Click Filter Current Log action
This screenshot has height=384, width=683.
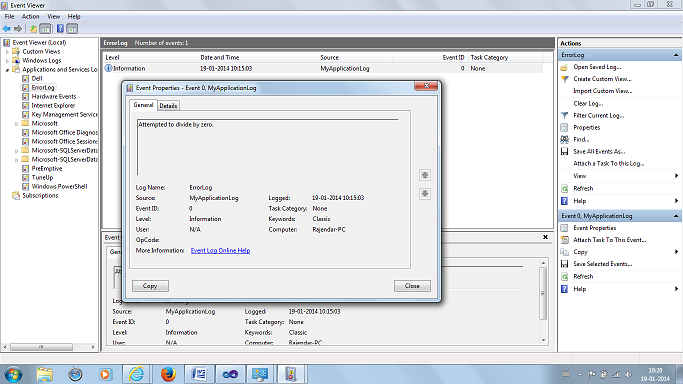pyautogui.click(x=599, y=115)
